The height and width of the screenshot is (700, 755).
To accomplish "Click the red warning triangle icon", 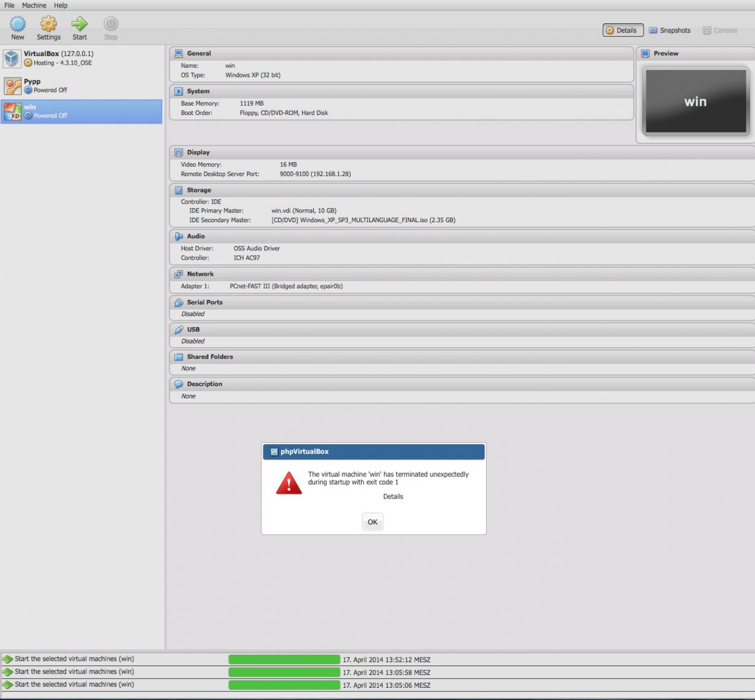I will pos(289,483).
